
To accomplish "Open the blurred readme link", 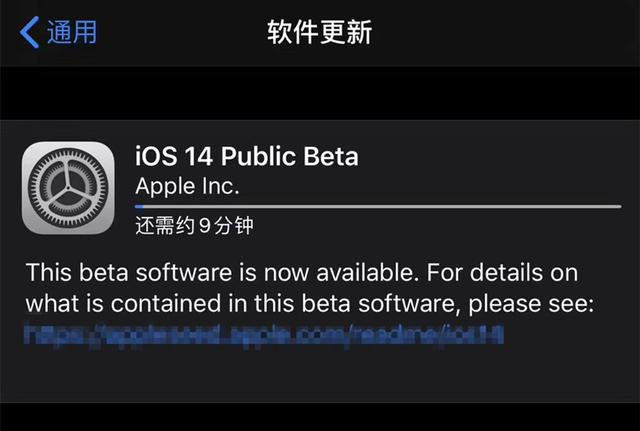I will pyautogui.click(x=266, y=335).
